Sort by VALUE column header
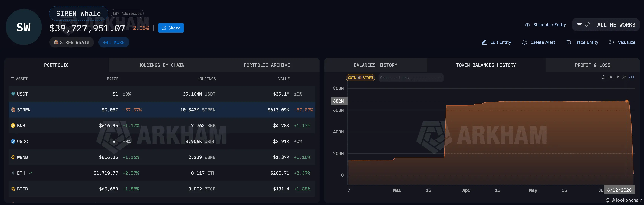 (x=284, y=79)
